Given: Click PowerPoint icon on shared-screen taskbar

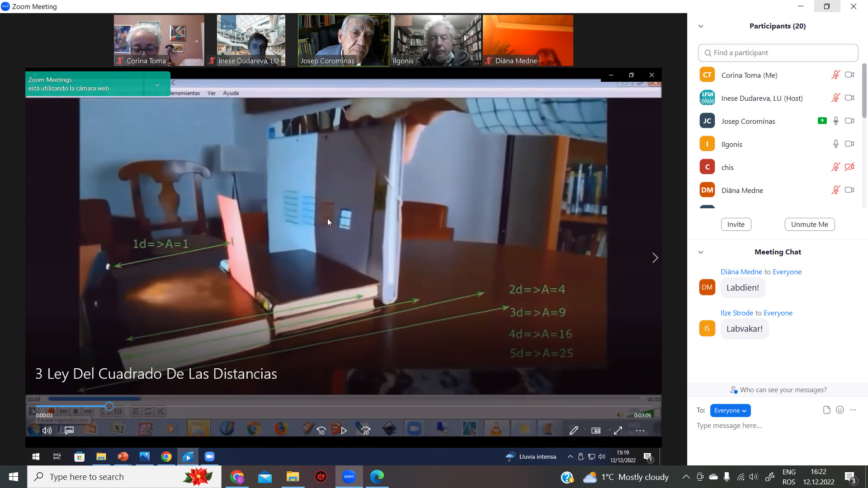Looking at the screenshot, I should coord(123,456).
